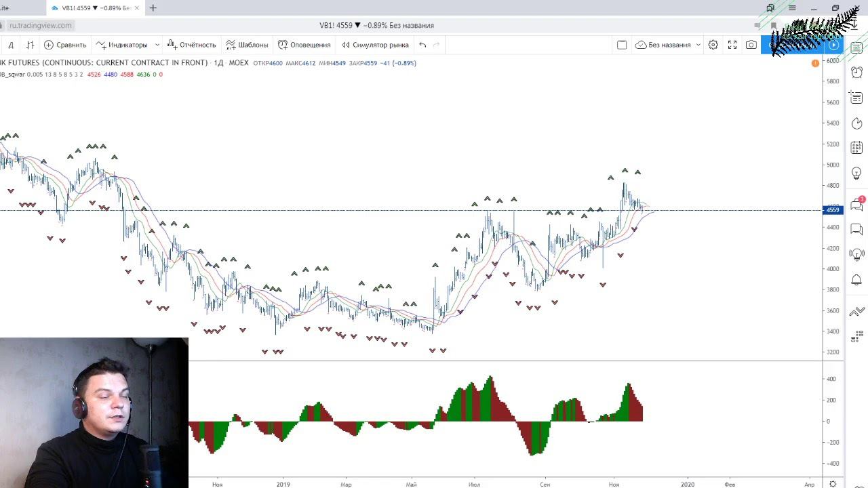
Task: Open financials via the Отчётность button
Action: (191, 45)
